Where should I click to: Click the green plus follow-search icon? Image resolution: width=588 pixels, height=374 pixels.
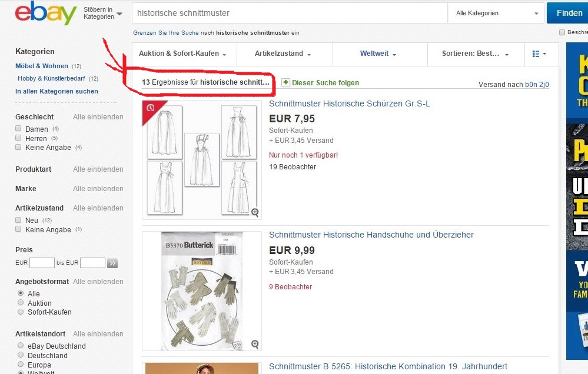(x=285, y=83)
